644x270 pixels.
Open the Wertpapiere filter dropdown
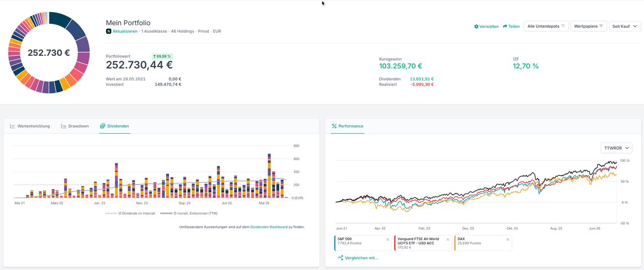pos(588,26)
